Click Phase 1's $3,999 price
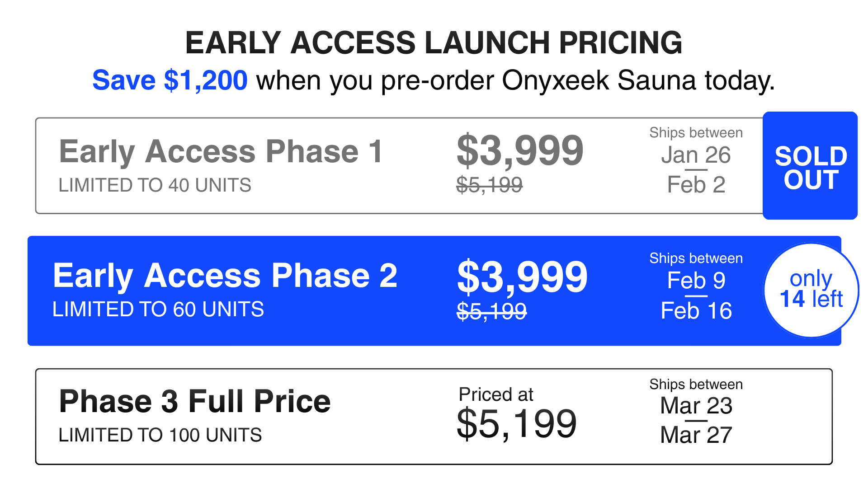Screen dimensions: 868x488 coord(520,150)
